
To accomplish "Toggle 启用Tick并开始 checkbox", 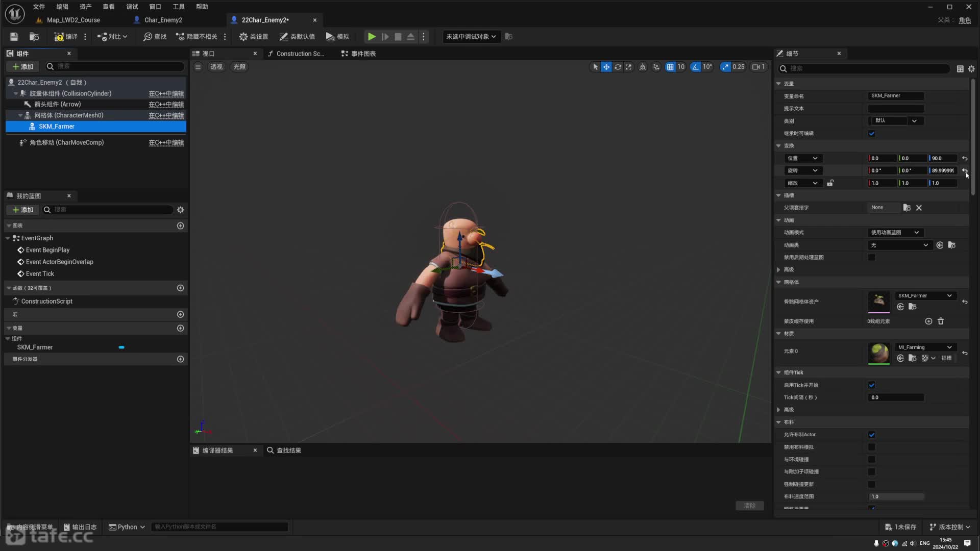I will pyautogui.click(x=872, y=385).
